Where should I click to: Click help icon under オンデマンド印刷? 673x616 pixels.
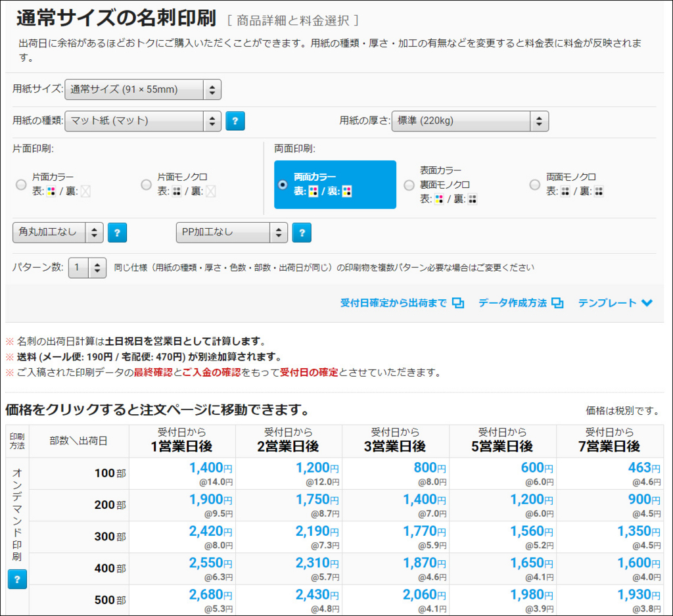coord(17,579)
